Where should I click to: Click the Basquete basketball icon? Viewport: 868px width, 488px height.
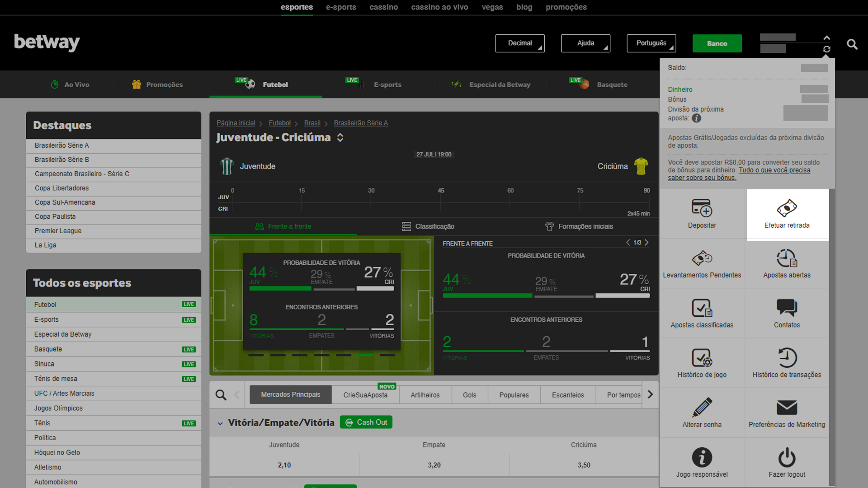tap(584, 84)
